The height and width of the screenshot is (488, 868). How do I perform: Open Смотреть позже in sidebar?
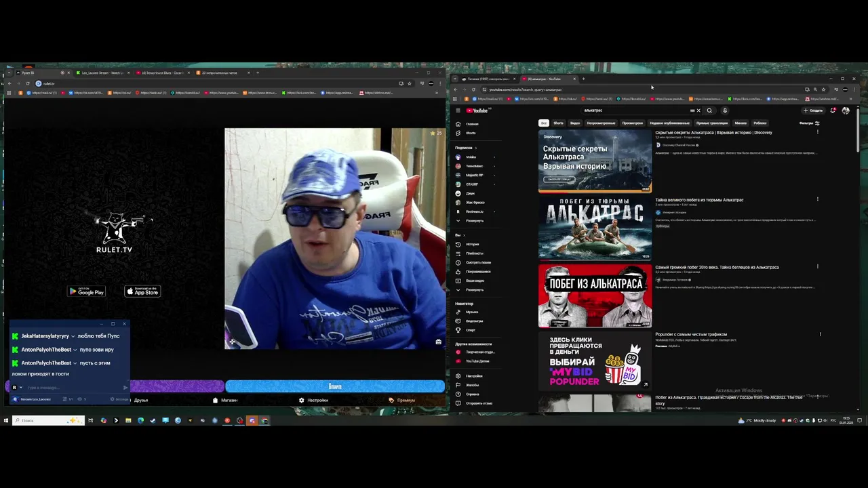tap(478, 262)
